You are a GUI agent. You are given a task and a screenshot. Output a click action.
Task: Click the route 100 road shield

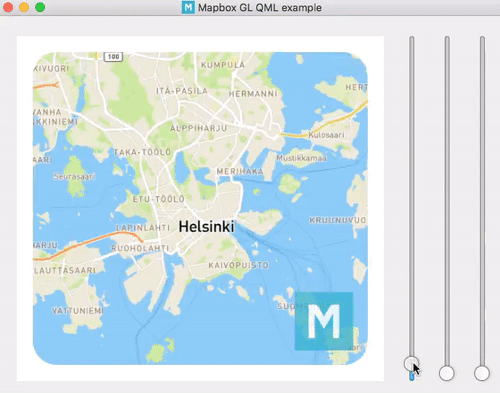[114, 57]
